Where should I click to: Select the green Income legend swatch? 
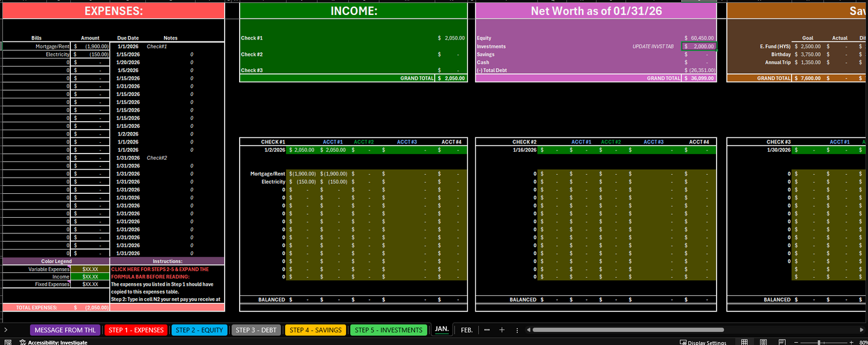click(x=90, y=277)
